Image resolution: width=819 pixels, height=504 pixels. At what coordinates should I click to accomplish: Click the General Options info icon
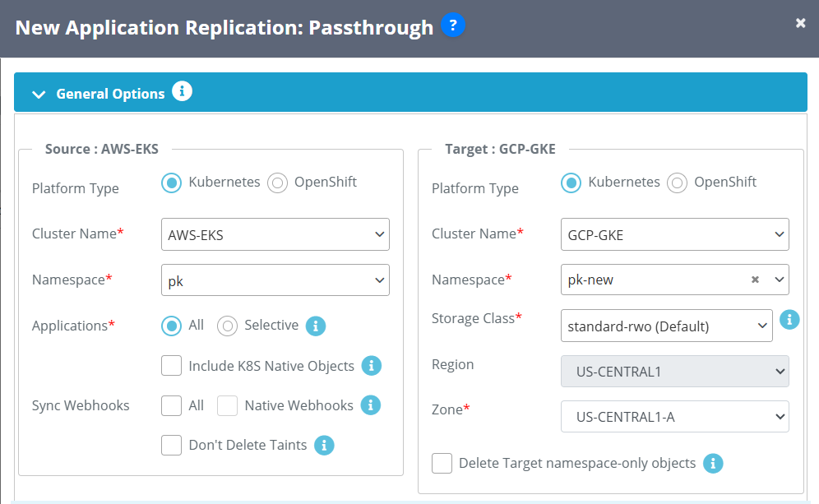(x=182, y=91)
